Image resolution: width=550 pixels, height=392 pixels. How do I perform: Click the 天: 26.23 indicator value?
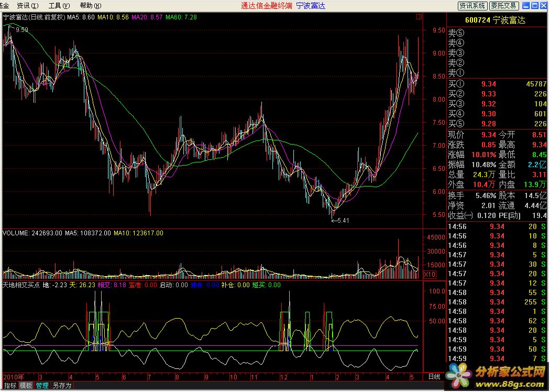coord(82,285)
